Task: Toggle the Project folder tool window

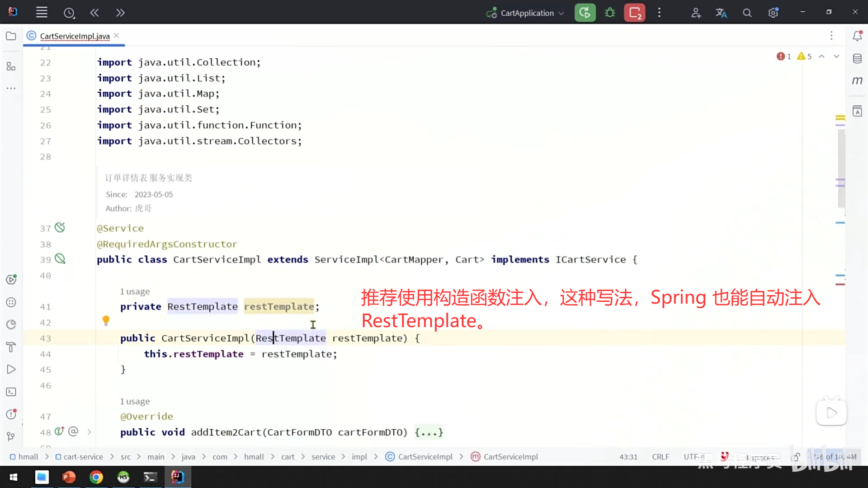Action: 11,36
